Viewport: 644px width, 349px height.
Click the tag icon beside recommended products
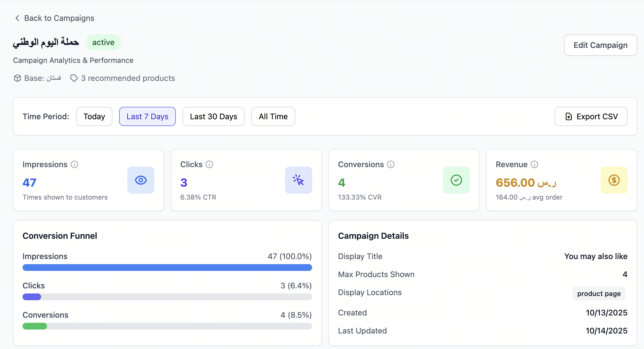coord(74,78)
